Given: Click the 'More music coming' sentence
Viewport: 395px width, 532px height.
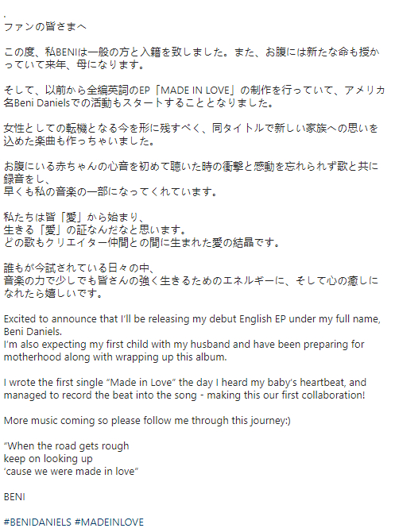Looking at the screenshot, I should 147,421.
